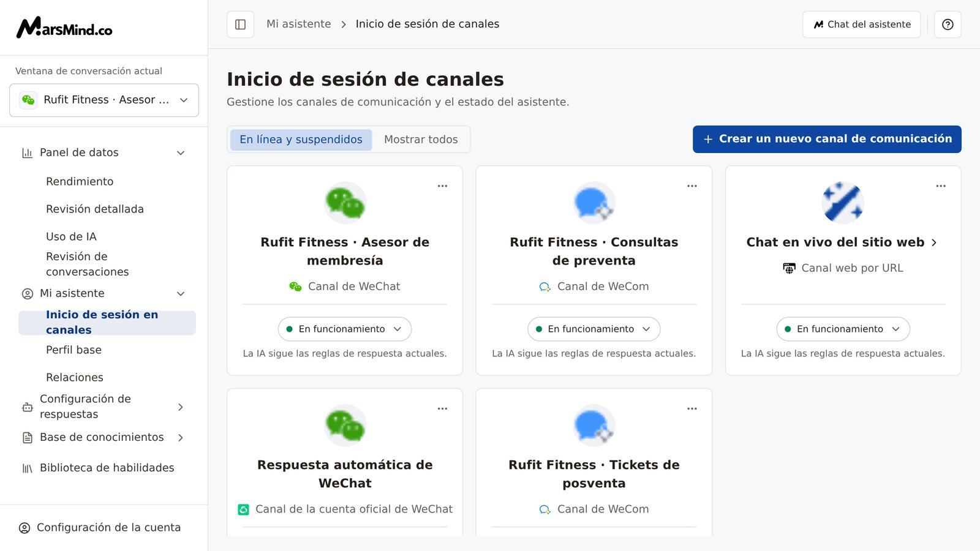980x551 pixels.
Task: Open Configuración de la cuenta
Action: click(x=109, y=528)
